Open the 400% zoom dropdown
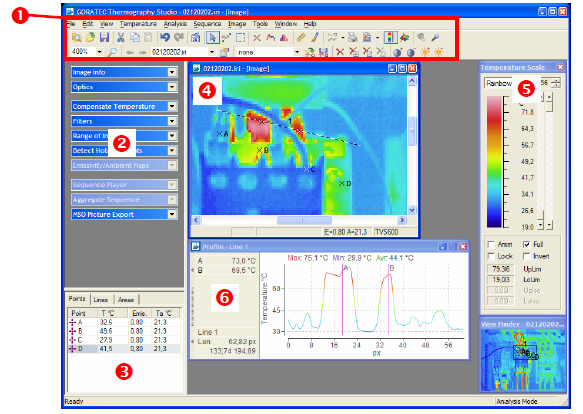 pyautogui.click(x=99, y=52)
